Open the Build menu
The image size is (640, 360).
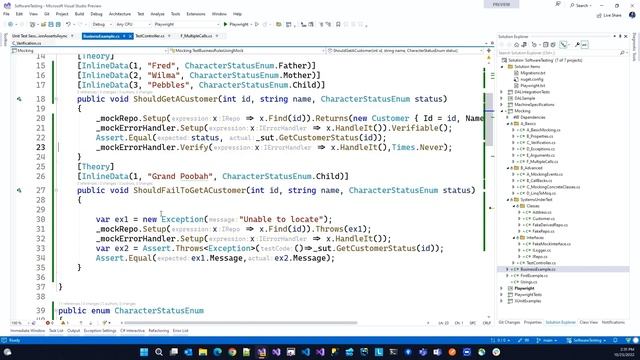click(x=79, y=14)
